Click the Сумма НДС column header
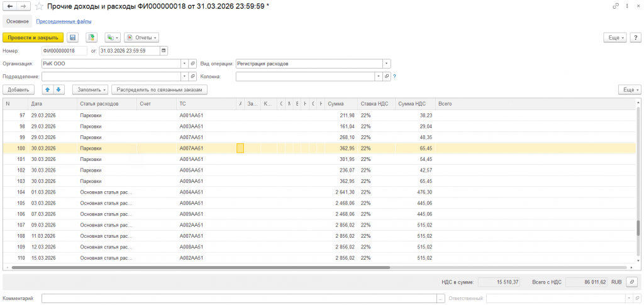 [x=415, y=104]
